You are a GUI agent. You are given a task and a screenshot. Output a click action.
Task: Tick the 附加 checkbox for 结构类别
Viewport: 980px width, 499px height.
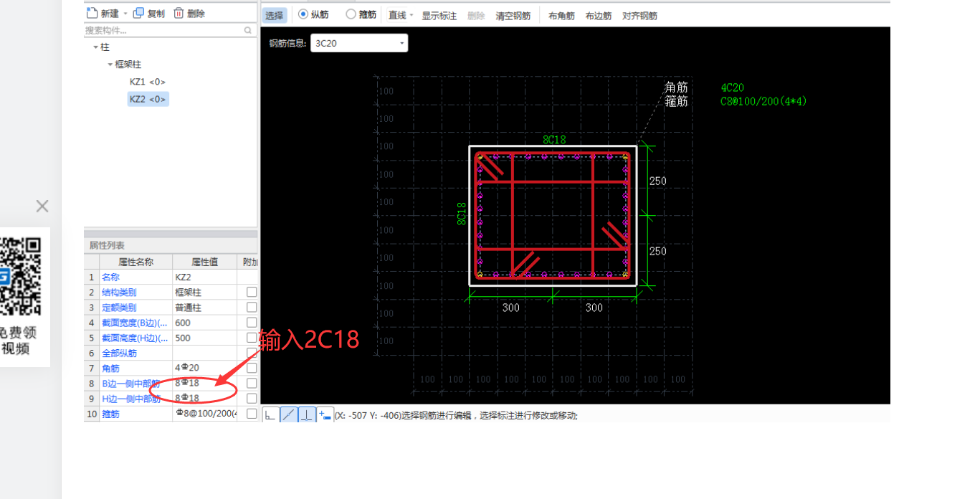(x=252, y=292)
